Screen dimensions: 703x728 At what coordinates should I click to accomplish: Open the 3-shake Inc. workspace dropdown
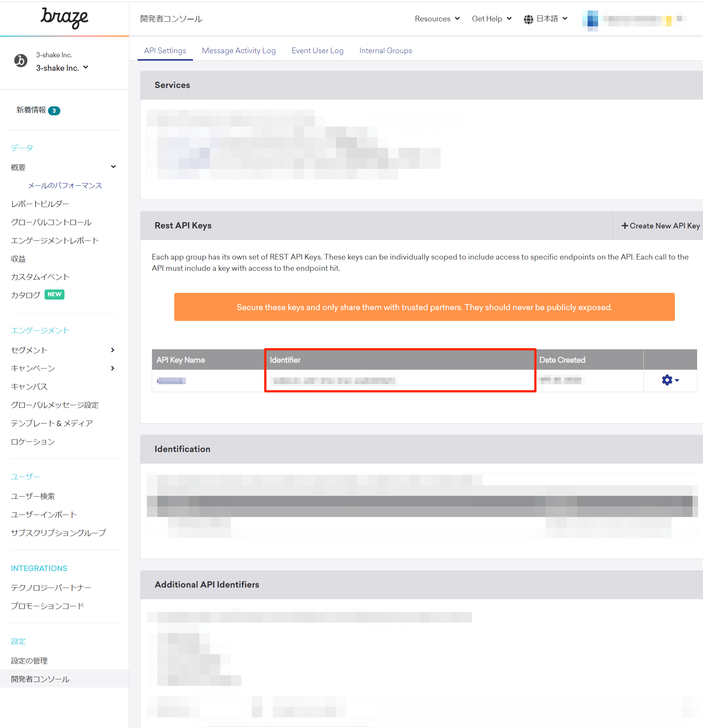click(x=62, y=68)
